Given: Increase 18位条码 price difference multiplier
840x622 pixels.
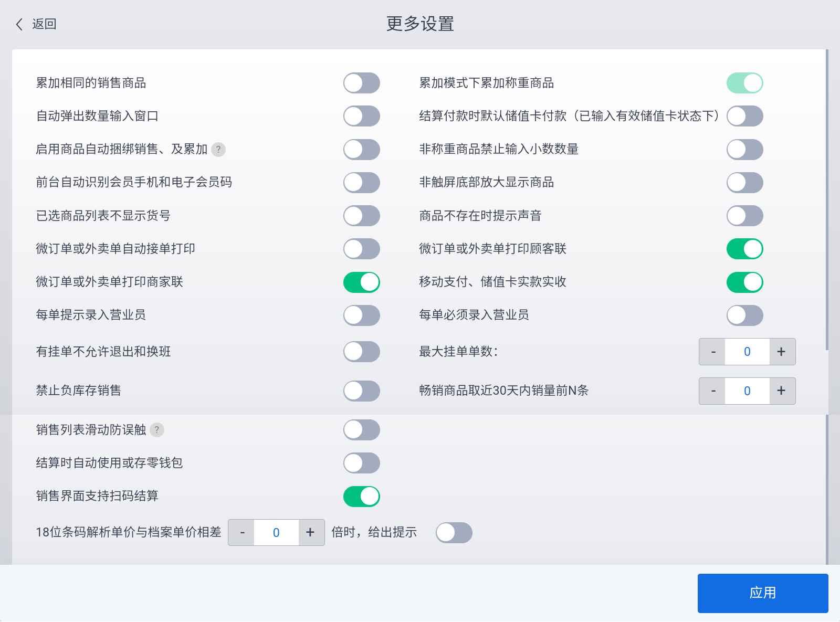Looking at the screenshot, I should pos(311,533).
